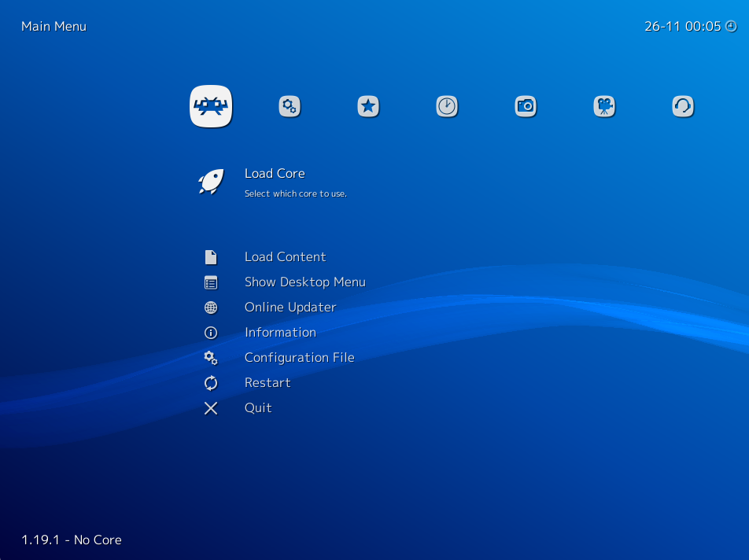Open the History clock tab icon
The height and width of the screenshot is (560, 749).
click(447, 106)
